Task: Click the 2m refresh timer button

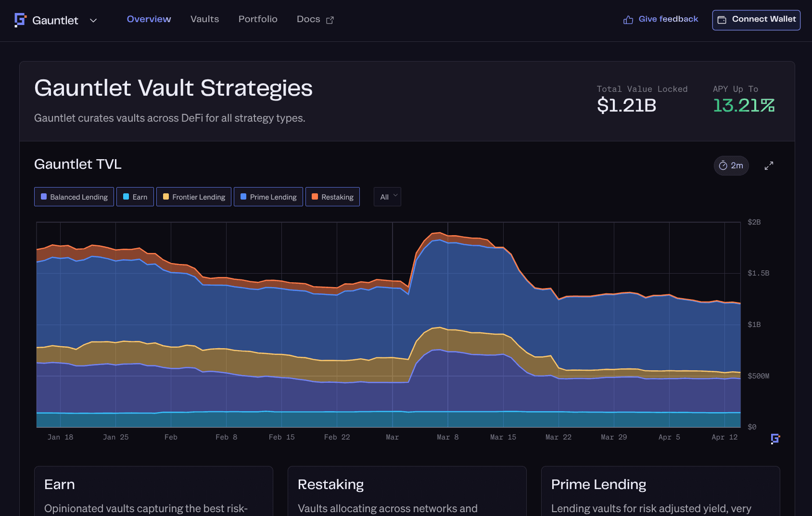Action: [x=731, y=165]
